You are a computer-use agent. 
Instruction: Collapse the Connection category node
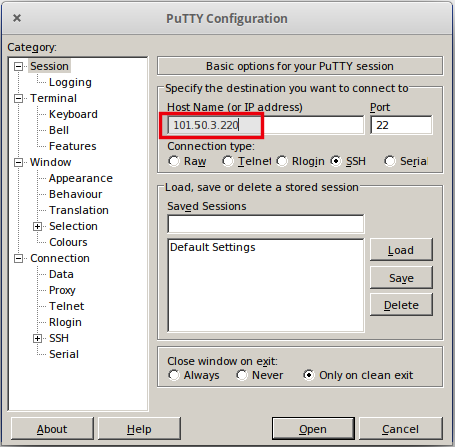pyautogui.click(x=18, y=259)
